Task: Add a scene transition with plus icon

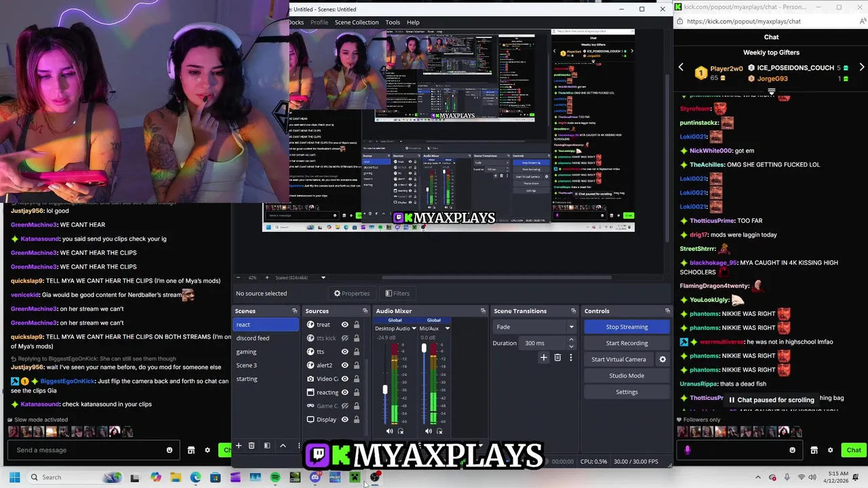Action: click(543, 357)
